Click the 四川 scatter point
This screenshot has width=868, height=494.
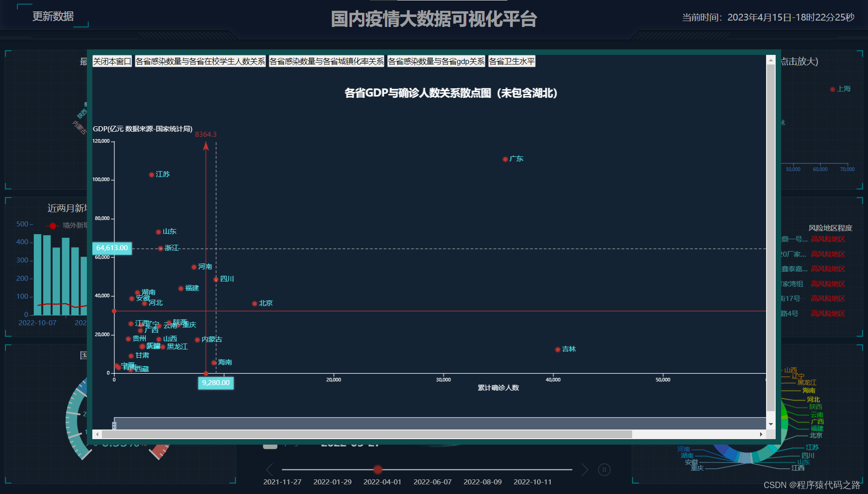216,279
